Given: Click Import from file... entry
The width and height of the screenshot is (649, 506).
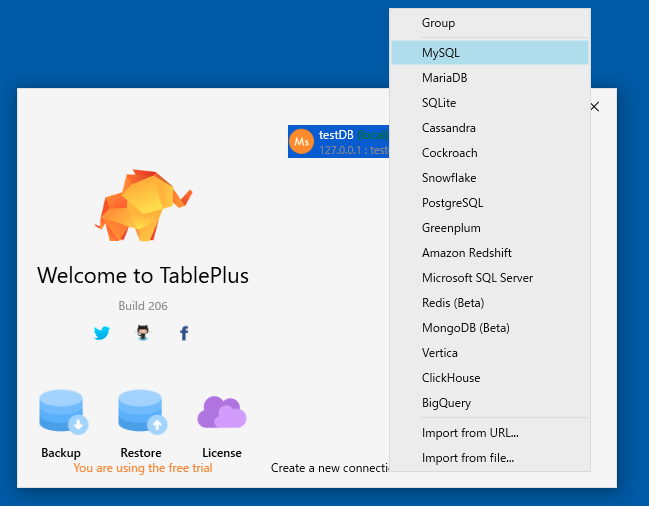Looking at the screenshot, I should pyautogui.click(x=490, y=458).
